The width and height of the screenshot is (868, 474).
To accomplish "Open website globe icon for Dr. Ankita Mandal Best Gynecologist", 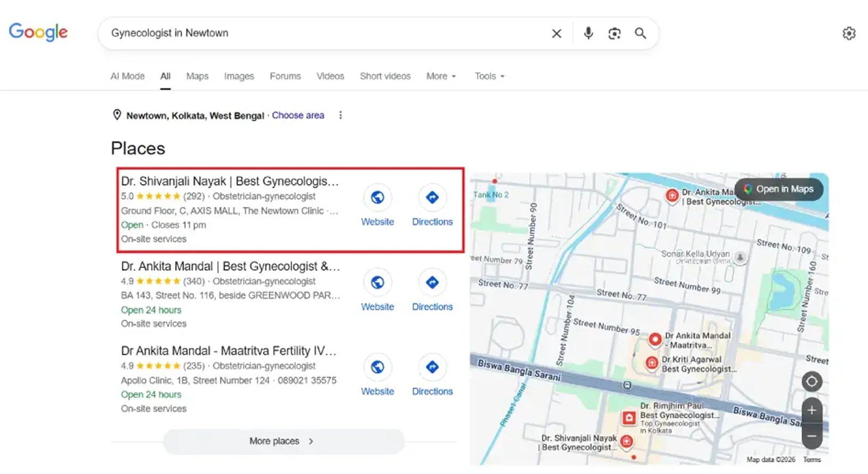I will (x=377, y=282).
